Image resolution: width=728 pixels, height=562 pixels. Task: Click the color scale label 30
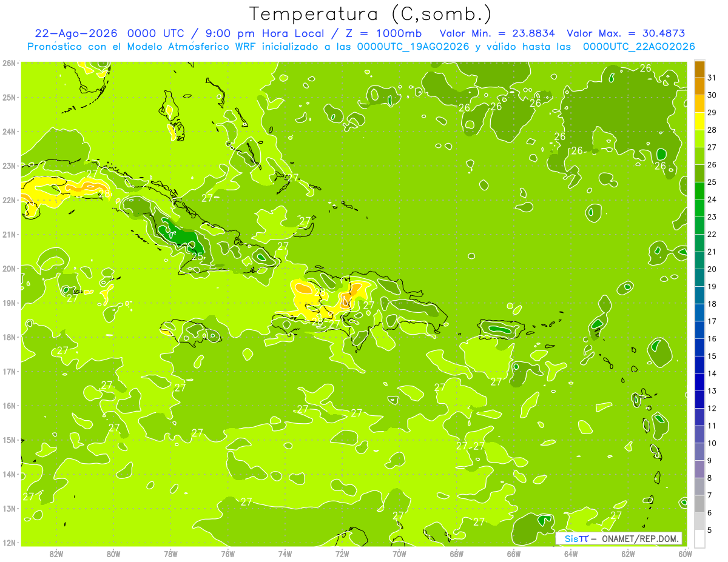tap(712, 95)
